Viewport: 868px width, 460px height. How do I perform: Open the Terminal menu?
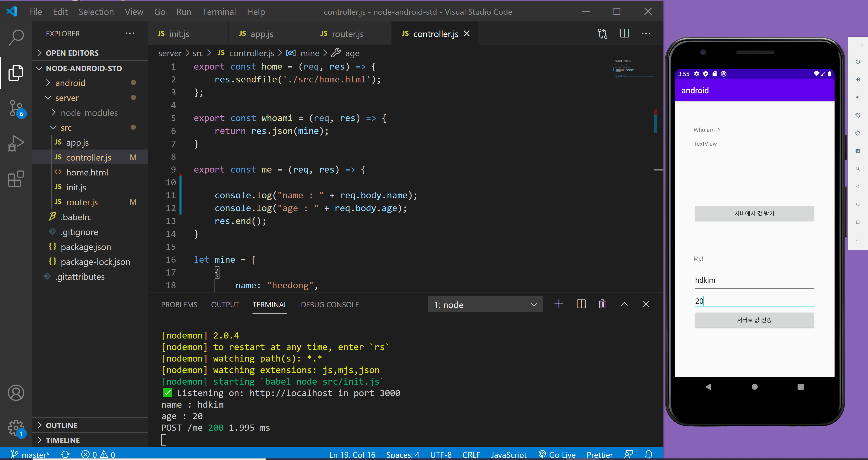(x=219, y=12)
